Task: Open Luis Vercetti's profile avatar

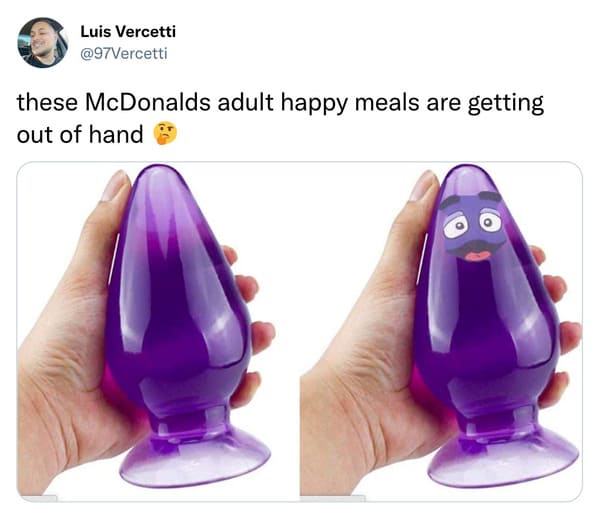Action: (43, 42)
